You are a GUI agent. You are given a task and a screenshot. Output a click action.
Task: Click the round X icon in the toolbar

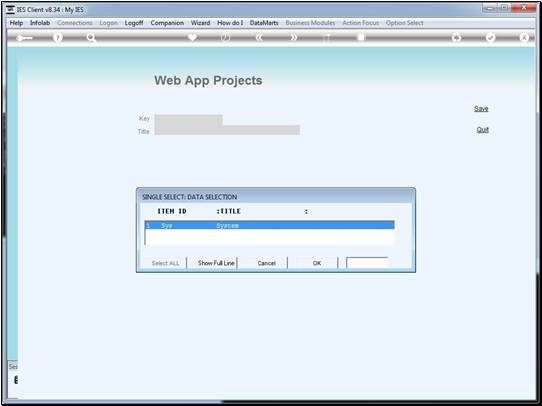click(x=524, y=37)
